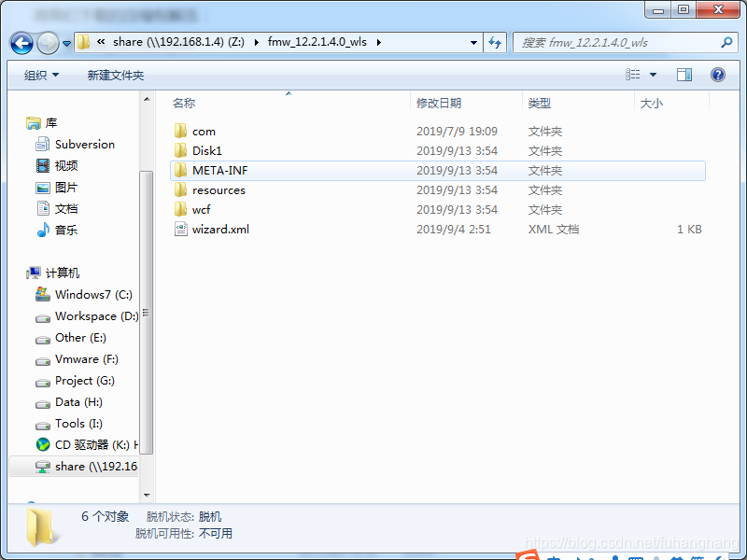Click the 新建文件夹 button
The width and height of the screenshot is (747, 560).
coord(116,74)
